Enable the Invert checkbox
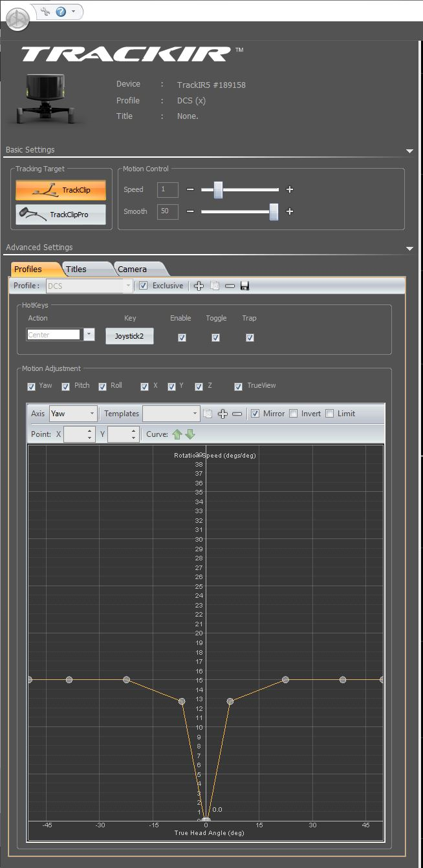423x868 pixels. [294, 414]
